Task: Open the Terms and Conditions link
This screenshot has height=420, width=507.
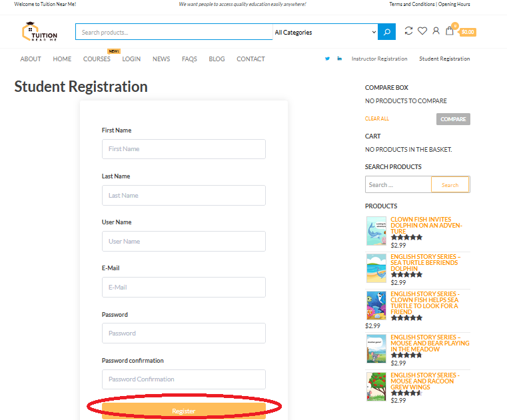Action: click(412, 5)
